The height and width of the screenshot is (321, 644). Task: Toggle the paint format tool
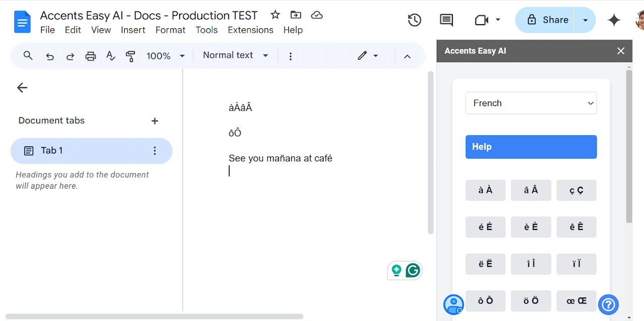[131, 56]
